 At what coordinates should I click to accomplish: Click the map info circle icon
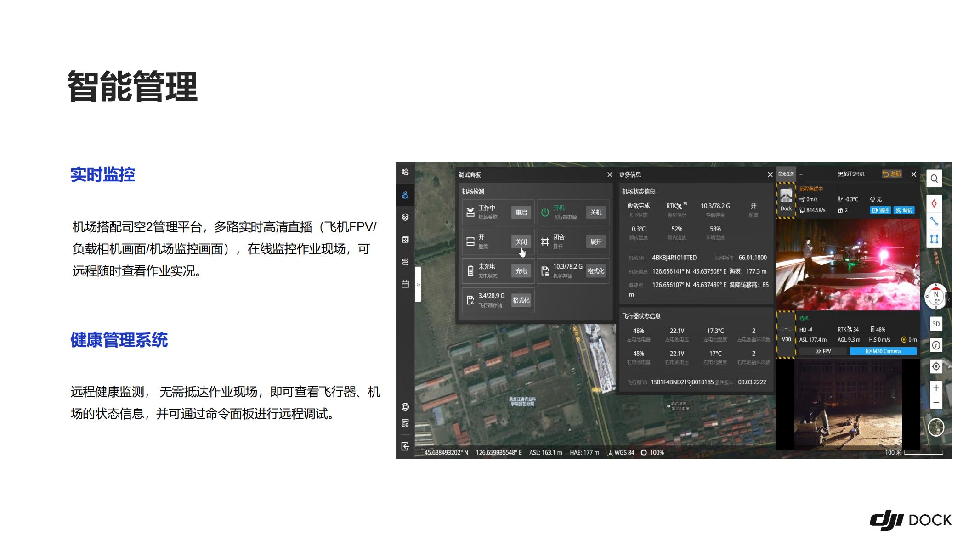(x=936, y=345)
